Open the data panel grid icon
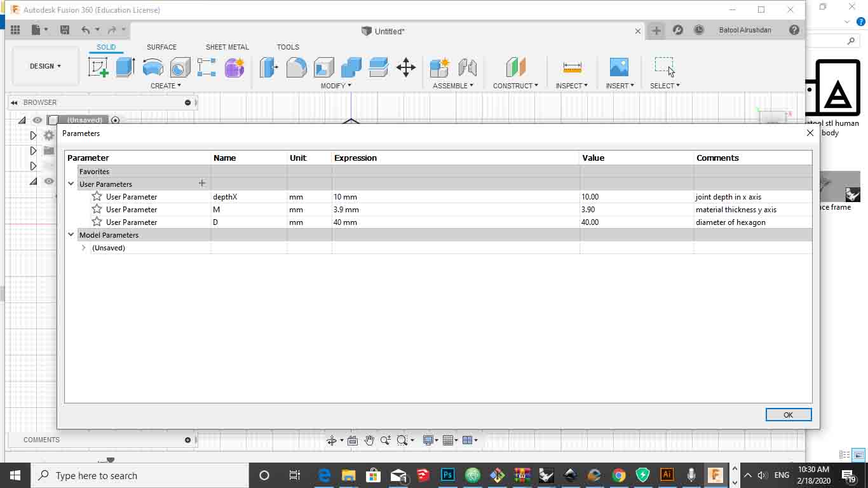This screenshot has height=488, width=868. point(15,30)
